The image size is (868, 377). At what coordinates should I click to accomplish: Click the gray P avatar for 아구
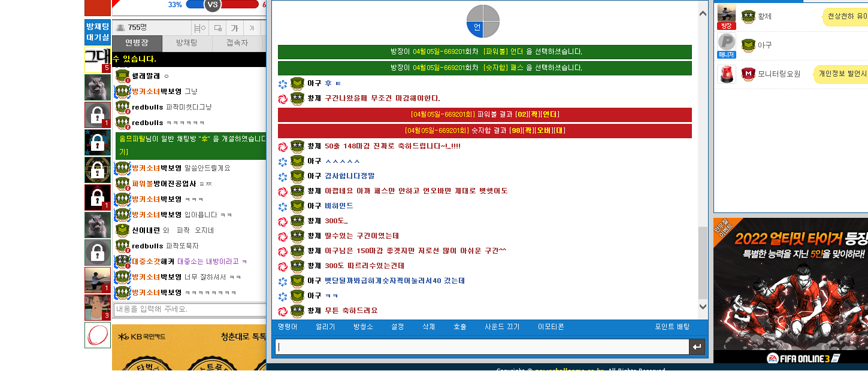727,42
